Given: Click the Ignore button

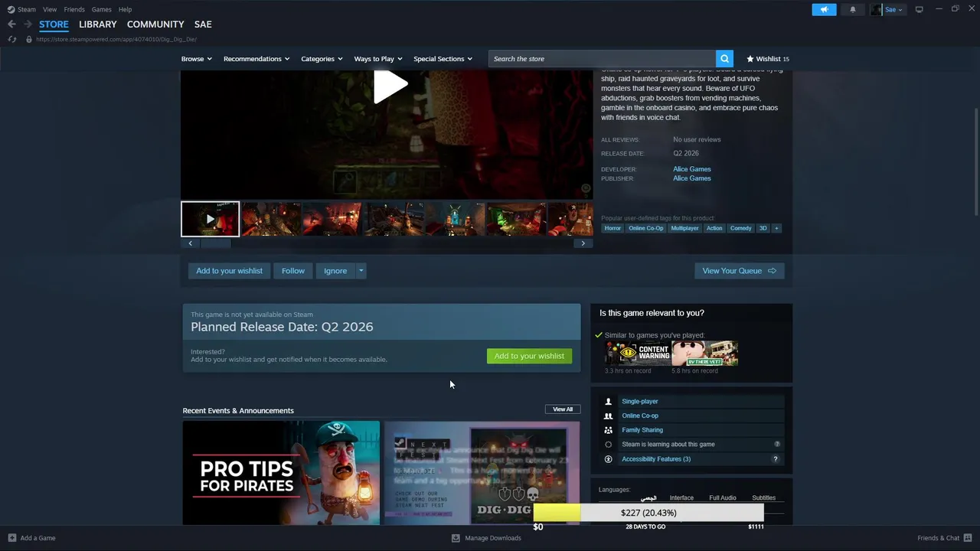Looking at the screenshot, I should click(x=335, y=271).
